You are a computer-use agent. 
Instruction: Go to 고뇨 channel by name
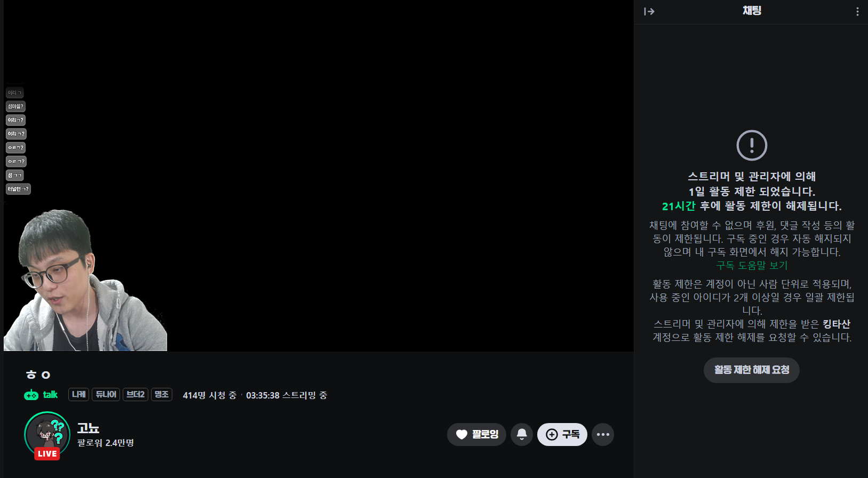88,428
